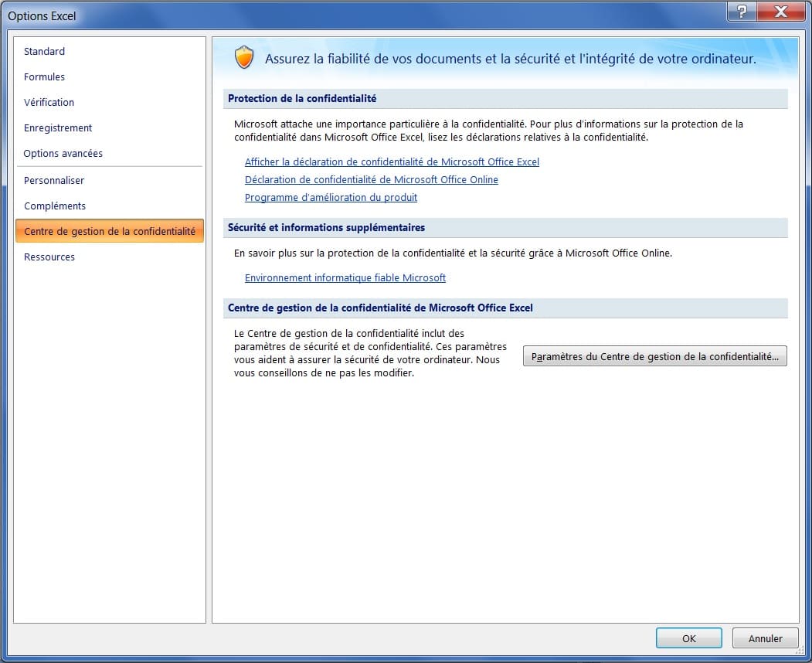Open the Ressources category
The image size is (812, 663).
[x=49, y=257]
